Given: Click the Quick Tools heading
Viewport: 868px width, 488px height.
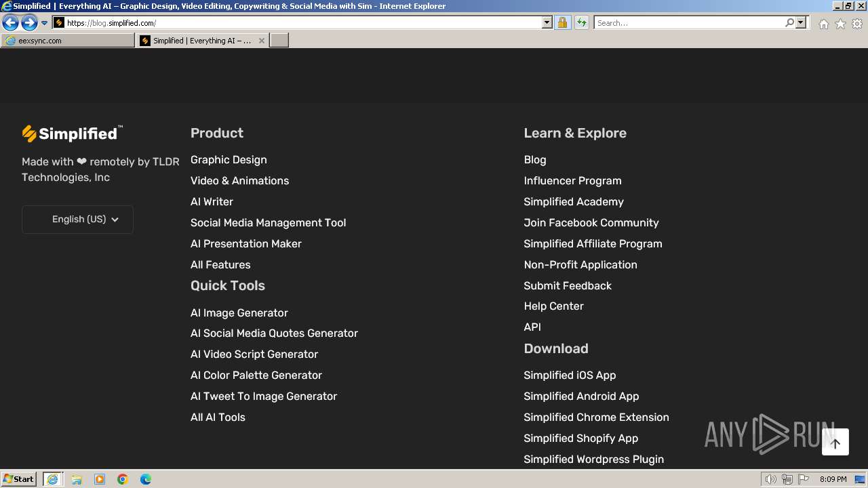Looking at the screenshot, I should click(228, 286).
